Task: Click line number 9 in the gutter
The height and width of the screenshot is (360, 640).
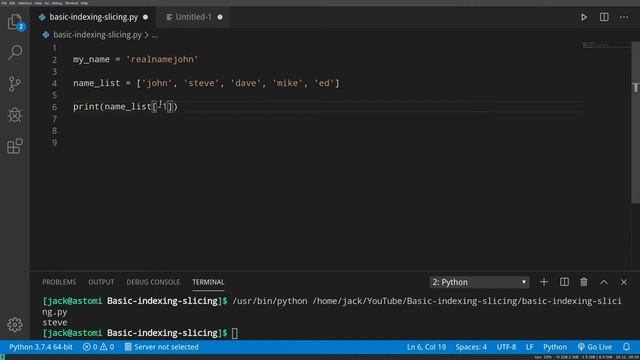Action: pyautogui.click(x=54, y=143)
